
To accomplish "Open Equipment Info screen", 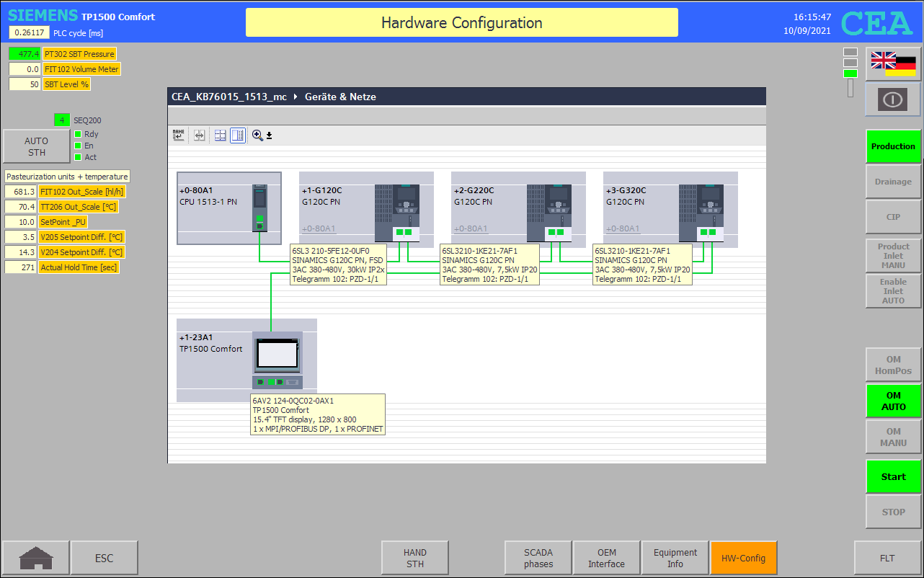I will (x=675, y=558).
